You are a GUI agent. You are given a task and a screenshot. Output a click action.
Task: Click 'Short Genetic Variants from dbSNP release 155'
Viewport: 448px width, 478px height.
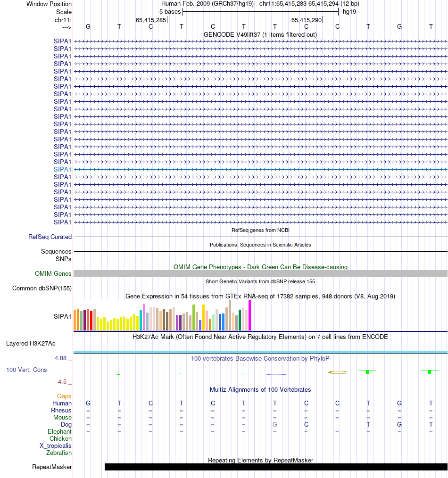point(260,282)
